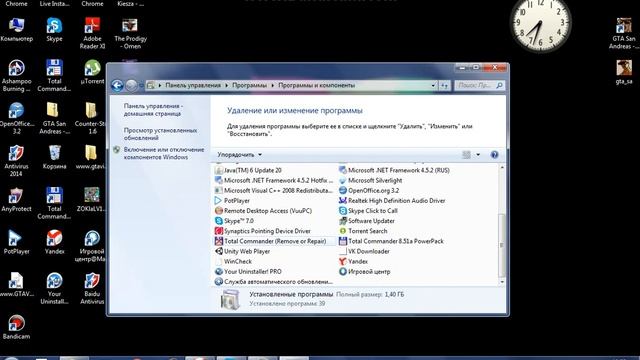This screenshot has width=640, height=360.
Task: Select Microsoft Visual C++ 2008 Redistributable
Action: (x=274, y=191)
